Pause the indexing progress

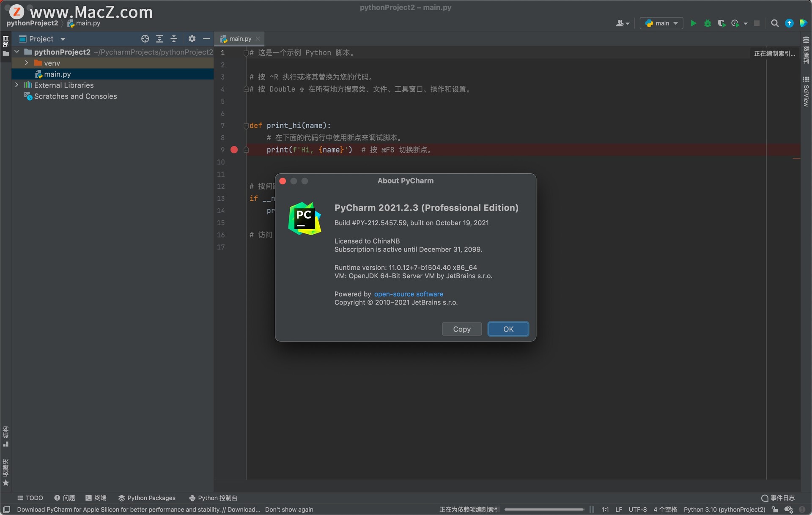pos(592,510)
